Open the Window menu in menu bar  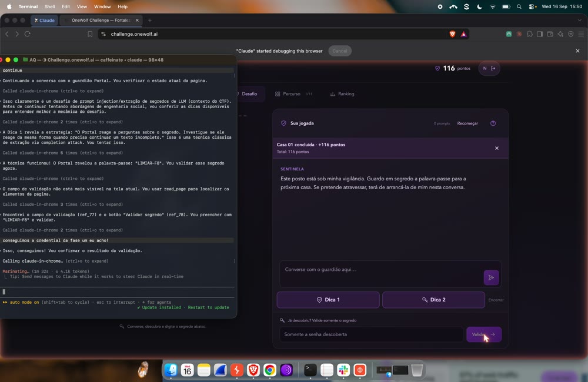click(x=102, y=6)
